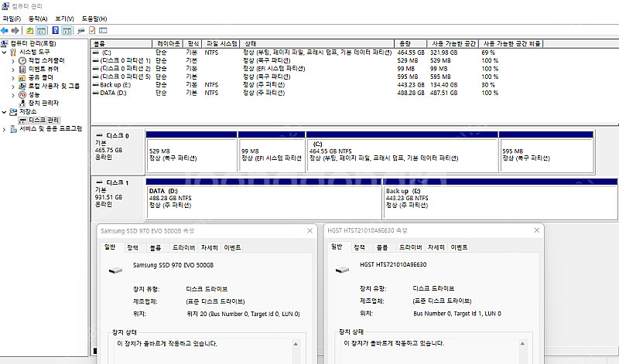This screenshot has width=619, height=364.
Task: Close the Samsung SSD 970 EVO properties window
Action: point(310,231)
